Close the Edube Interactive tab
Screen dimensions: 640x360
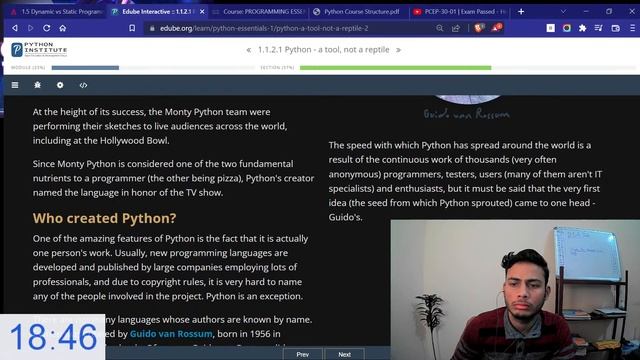point(202,12)
